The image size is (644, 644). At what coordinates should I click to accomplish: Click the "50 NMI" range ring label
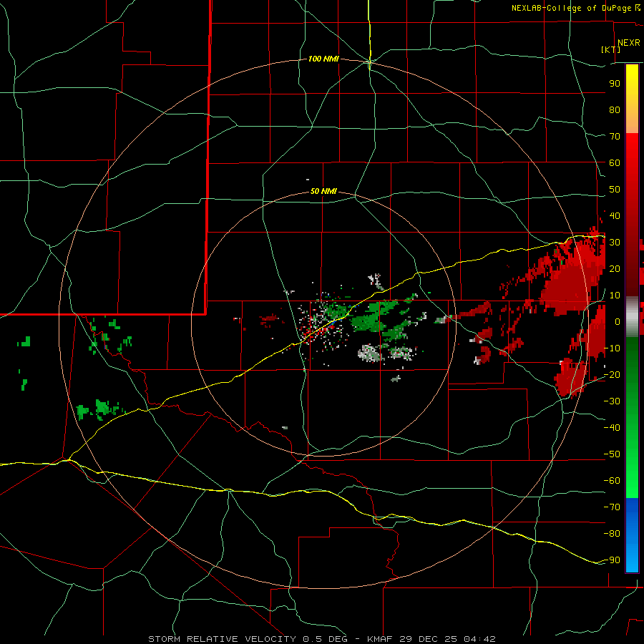coord(323,191)
